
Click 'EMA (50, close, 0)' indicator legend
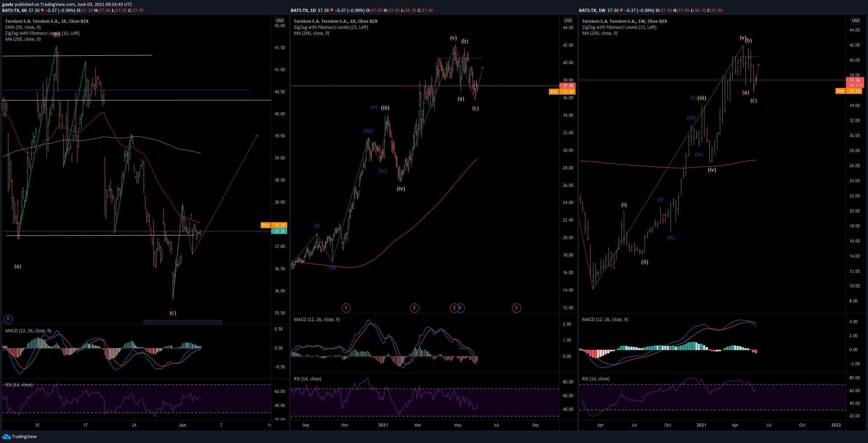23,27
